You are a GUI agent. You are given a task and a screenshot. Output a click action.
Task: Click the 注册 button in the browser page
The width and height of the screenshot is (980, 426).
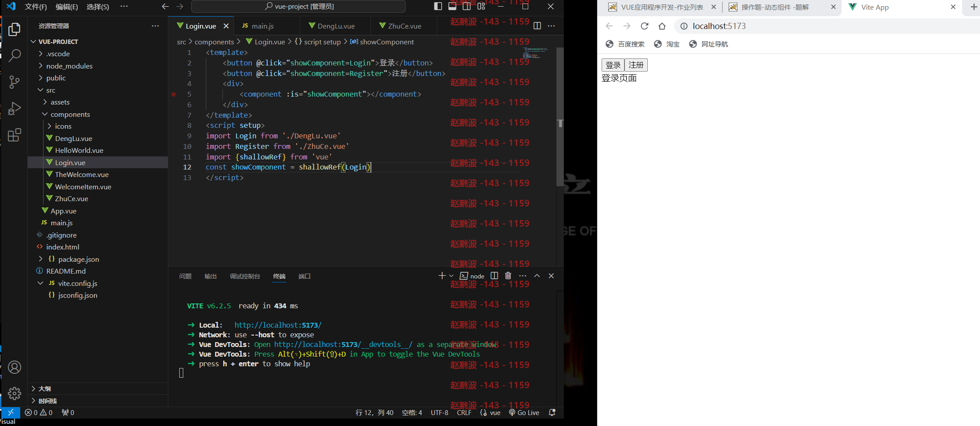point(636,65)
